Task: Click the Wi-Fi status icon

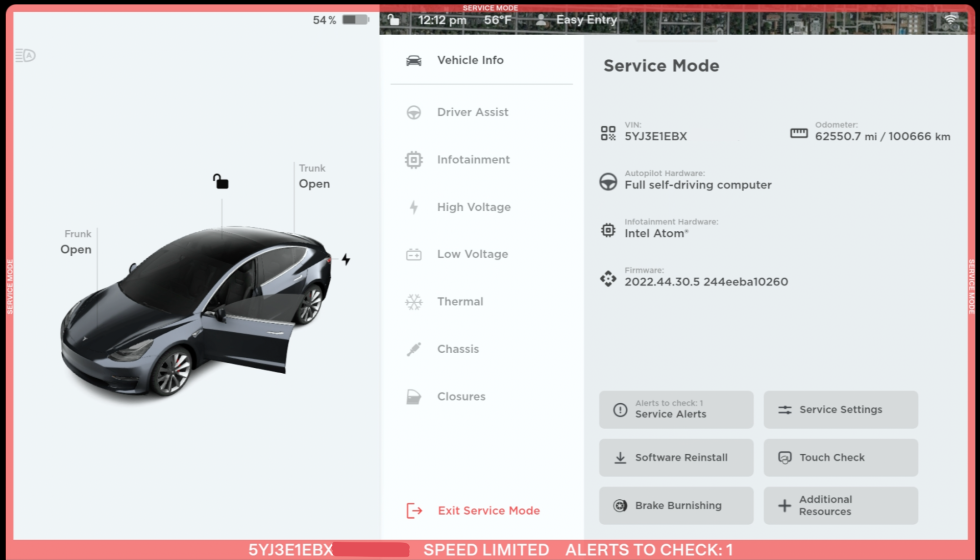Action: coord(950,18)
